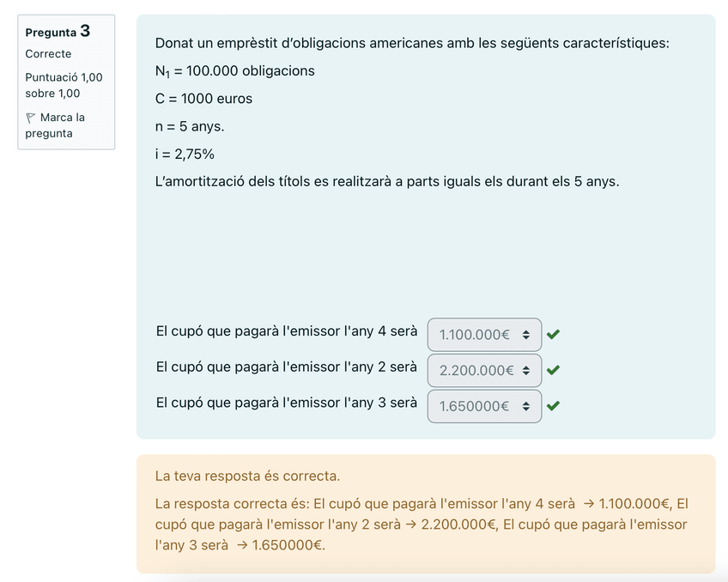Click the green checkmark for any 3 answer
The height and width of the screenshot is (582, 728).
[553, 406]
